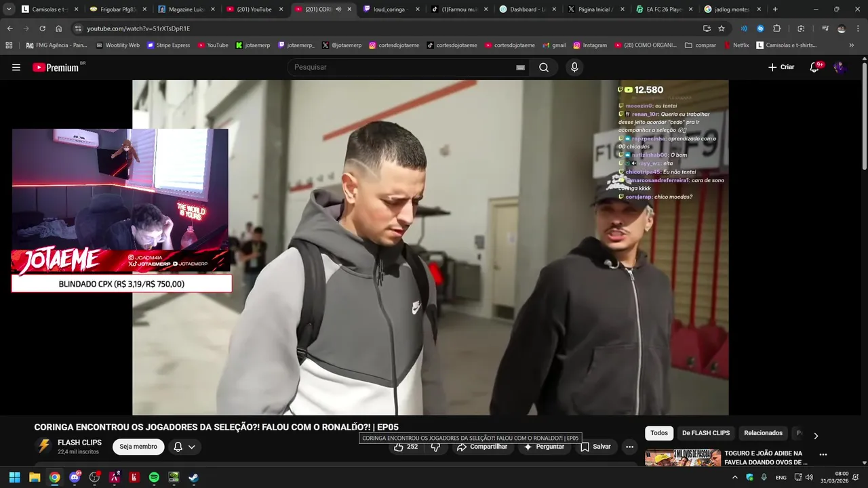868x488 pixels.
Task: Open more actions ellipsis under video
Action: 629,447
